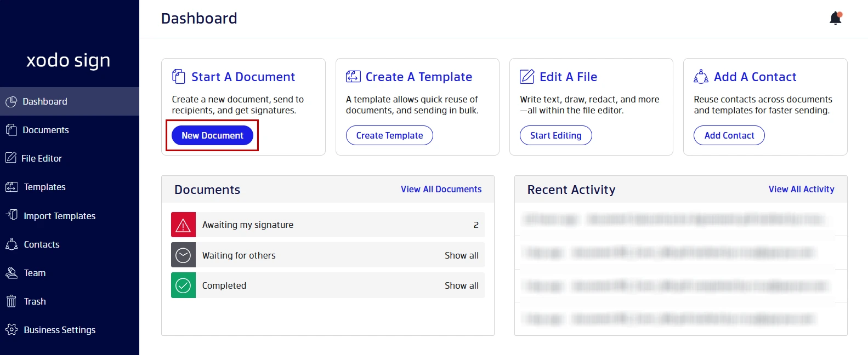Click Show all for Waiting for others

[461, 255]
